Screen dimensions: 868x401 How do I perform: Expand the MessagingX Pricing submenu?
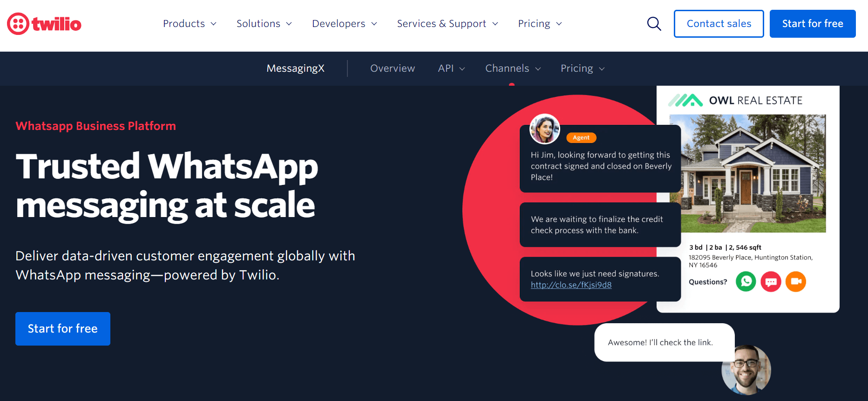pyautogui.click(x=583, y=68)
